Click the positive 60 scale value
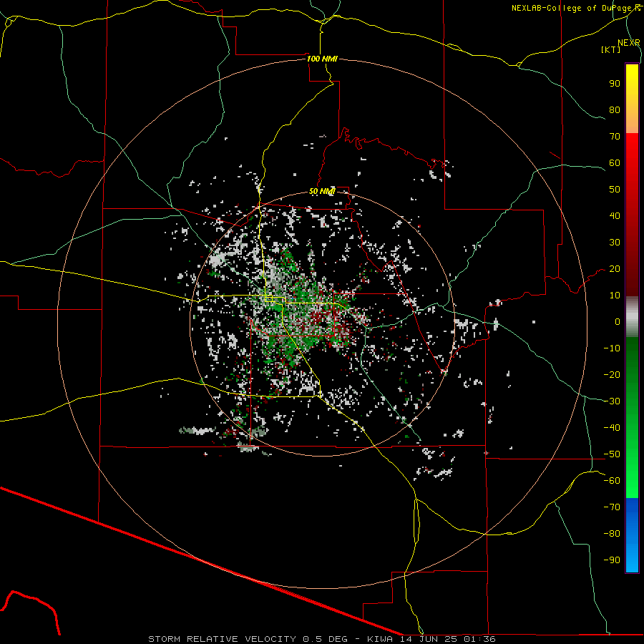 [x=615, y=163]
